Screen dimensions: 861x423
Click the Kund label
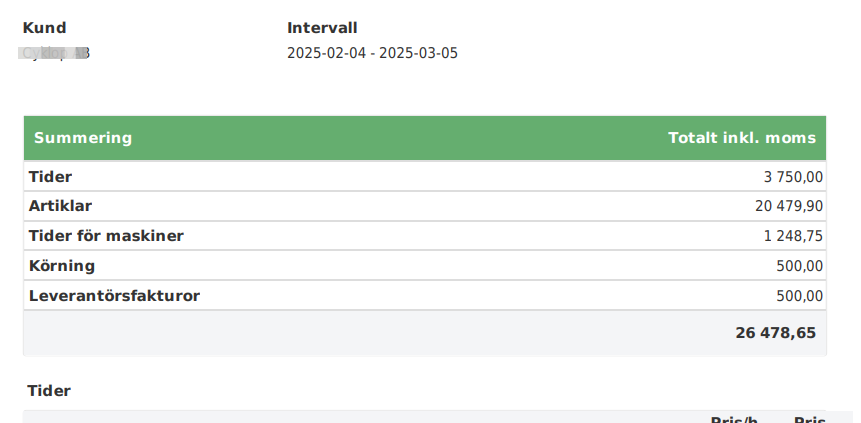point(44,28)
